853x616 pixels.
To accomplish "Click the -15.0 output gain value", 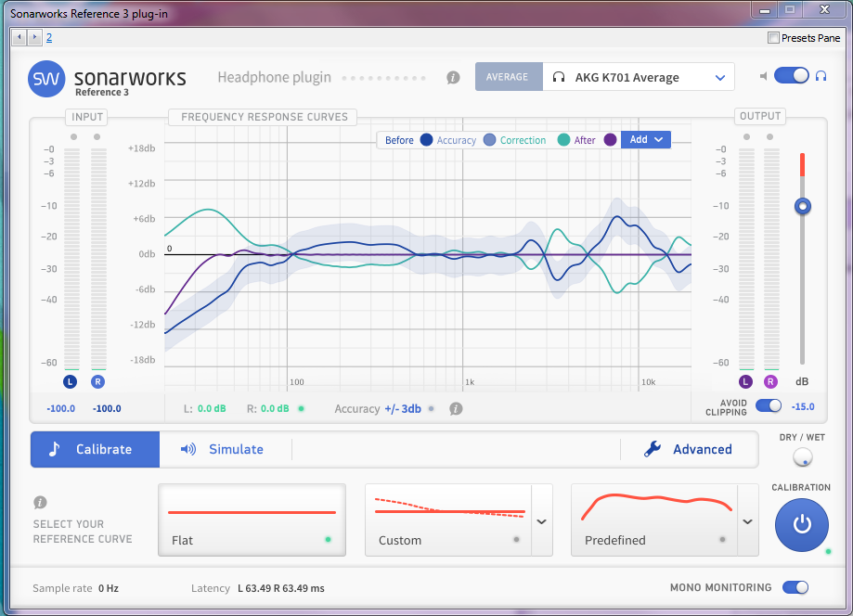I will tap(802, 406).
